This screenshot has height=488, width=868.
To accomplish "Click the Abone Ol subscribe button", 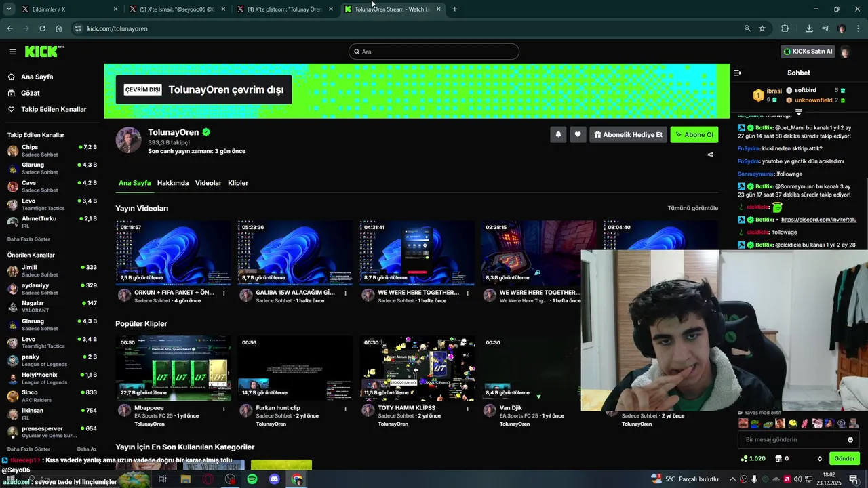I will pyautogui.click(x=694, y=134).
